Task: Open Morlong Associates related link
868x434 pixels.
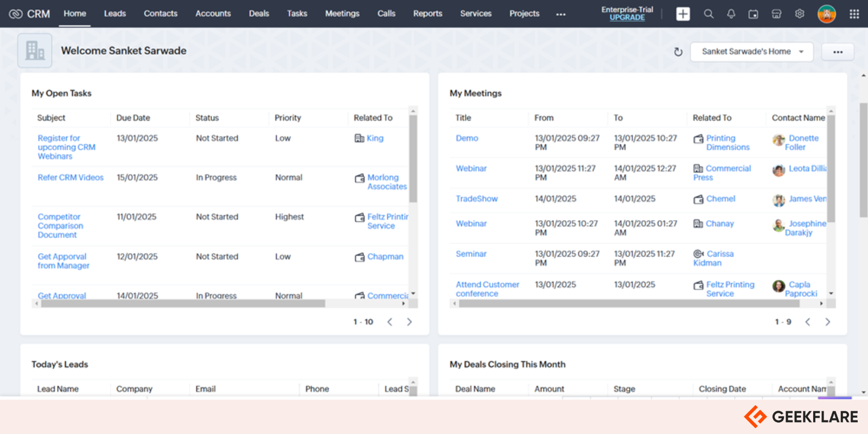Action: 387,182
